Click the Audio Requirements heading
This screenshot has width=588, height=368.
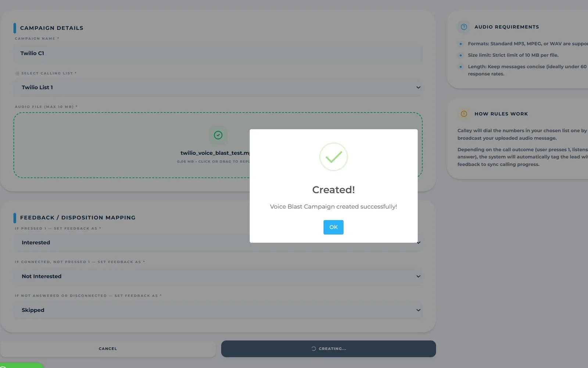506,27
